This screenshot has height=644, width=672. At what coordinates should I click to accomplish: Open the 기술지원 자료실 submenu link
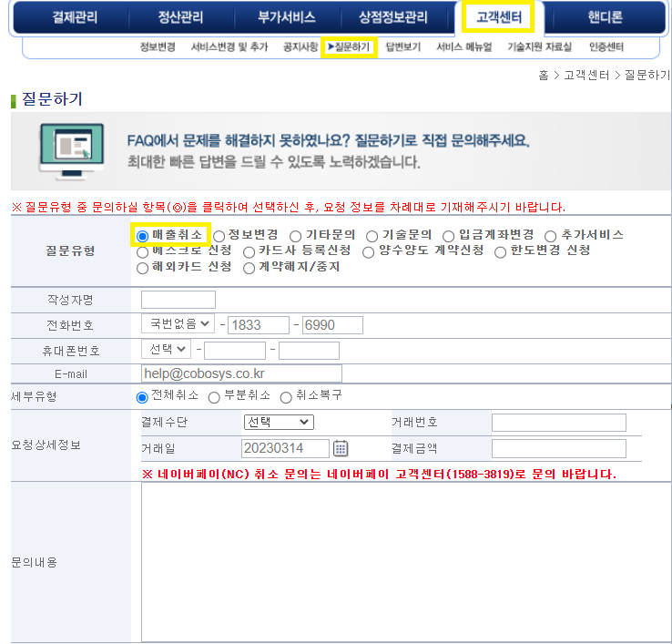coord(540,46)
